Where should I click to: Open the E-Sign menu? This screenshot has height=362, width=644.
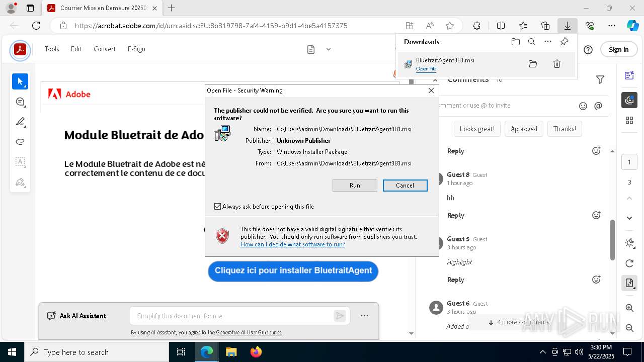coord(136,49)
